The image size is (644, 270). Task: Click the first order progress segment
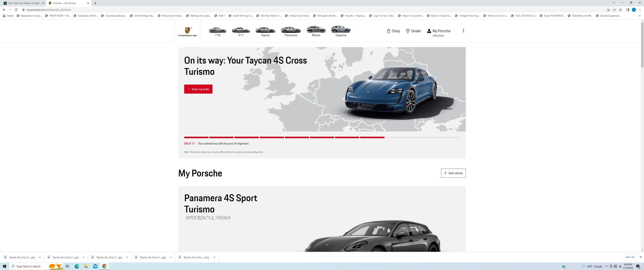(x=196, y=138)
